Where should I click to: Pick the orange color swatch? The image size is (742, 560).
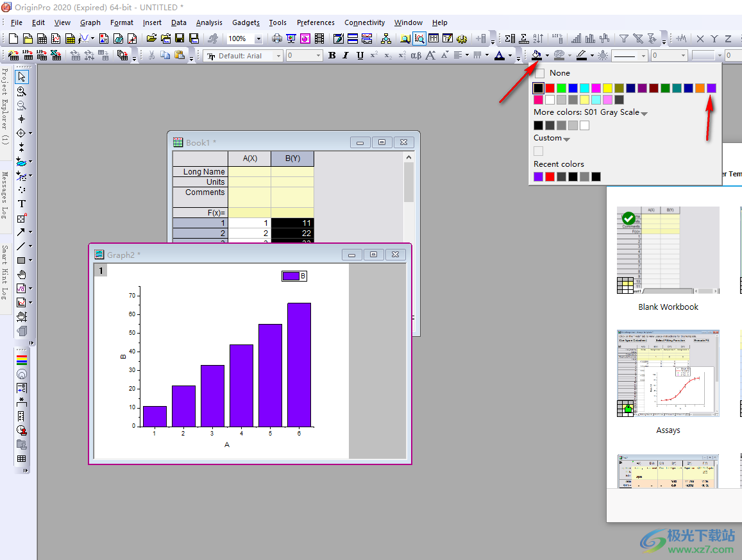(700, 88)
